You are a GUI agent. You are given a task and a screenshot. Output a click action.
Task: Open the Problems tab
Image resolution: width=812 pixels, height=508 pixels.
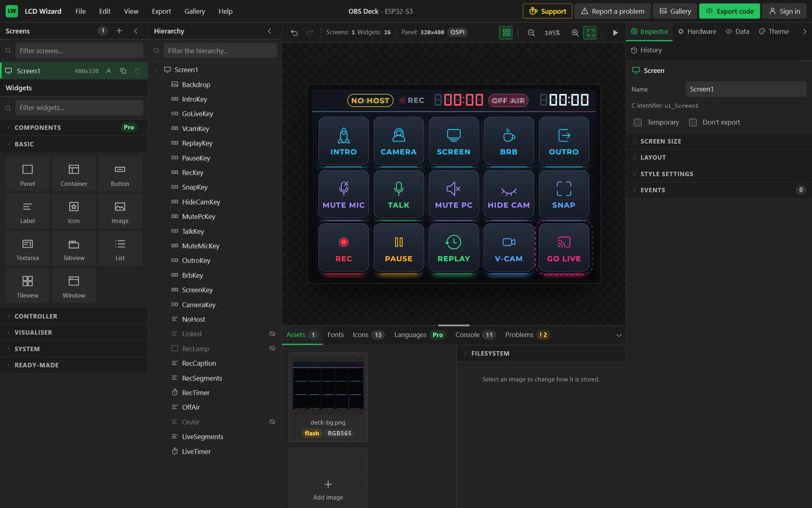coord(527,335)
